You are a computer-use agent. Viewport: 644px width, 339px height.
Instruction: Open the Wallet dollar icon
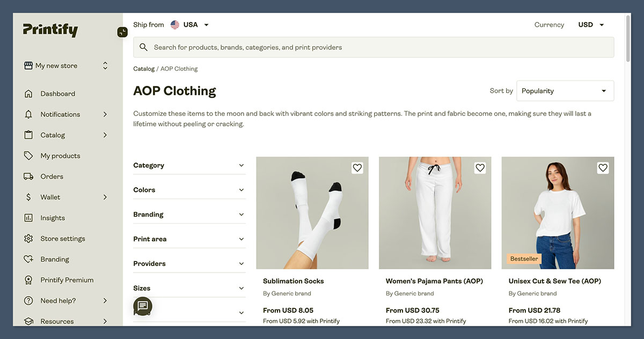(28, 197)
